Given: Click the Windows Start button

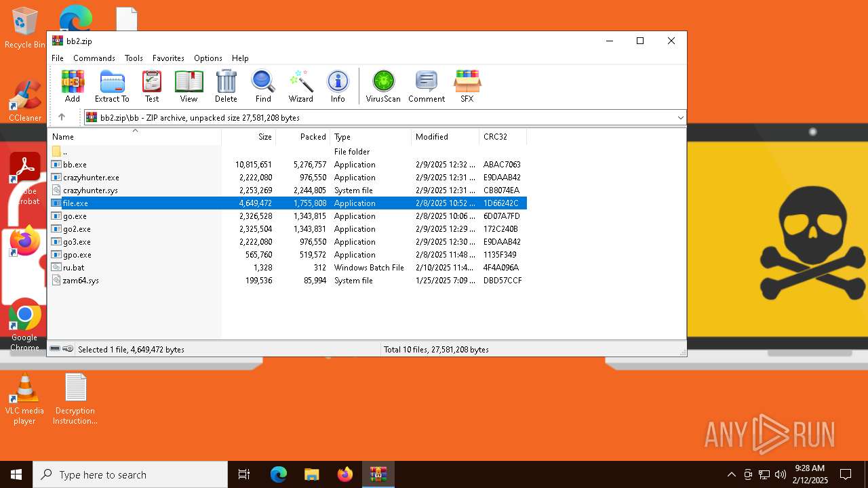Looking at the screenshot, I should [16, 474].
